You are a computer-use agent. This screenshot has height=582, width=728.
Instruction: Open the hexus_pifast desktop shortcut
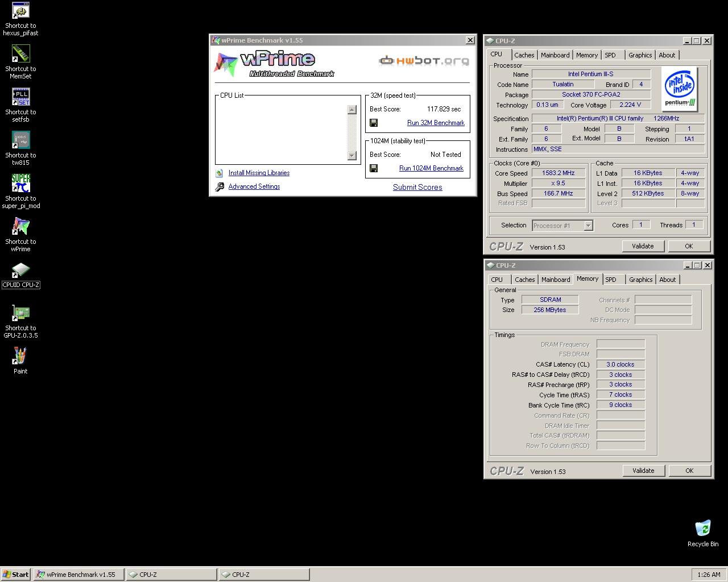[x=20, y=19]
